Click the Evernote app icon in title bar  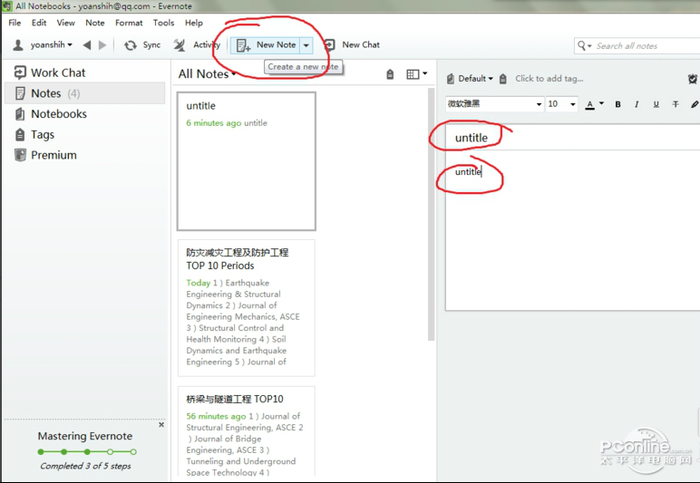[x=7, y=6]
